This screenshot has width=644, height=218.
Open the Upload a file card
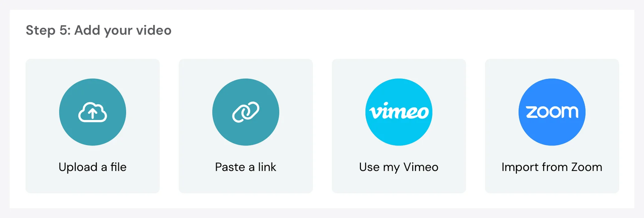(93, 126)
